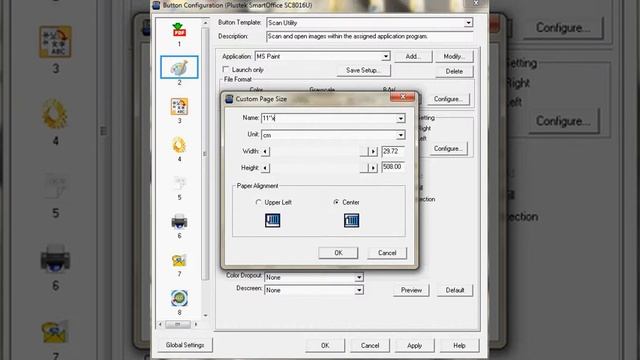Open the Application dropdown showing MS Paint
The image size is (640, 360).
click(x=386, y=56)
